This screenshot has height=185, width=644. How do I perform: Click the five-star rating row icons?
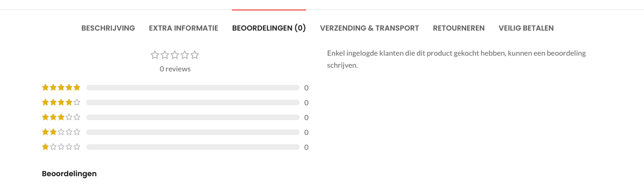coord(61,87)
